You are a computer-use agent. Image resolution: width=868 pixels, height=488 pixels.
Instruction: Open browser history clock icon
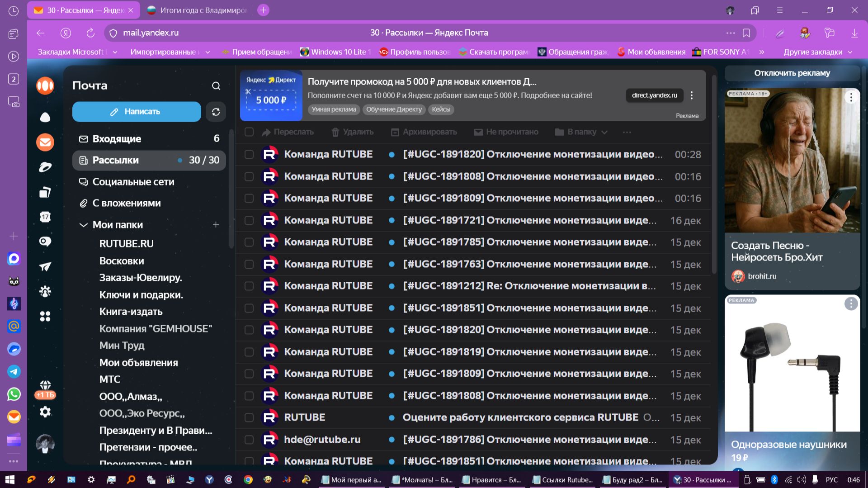click(x=14, y=11)
